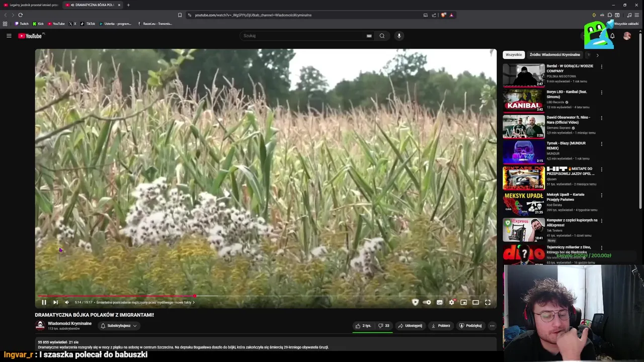Click the Podziękuj thanks button
The width and height of the screenshot is (644, 362).
470,326
